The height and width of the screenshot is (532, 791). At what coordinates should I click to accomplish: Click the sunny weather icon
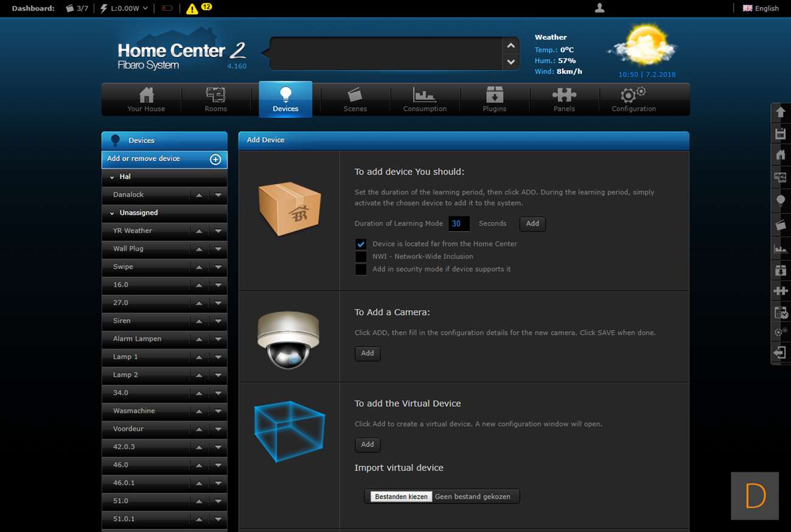click(x=643, y=45)
